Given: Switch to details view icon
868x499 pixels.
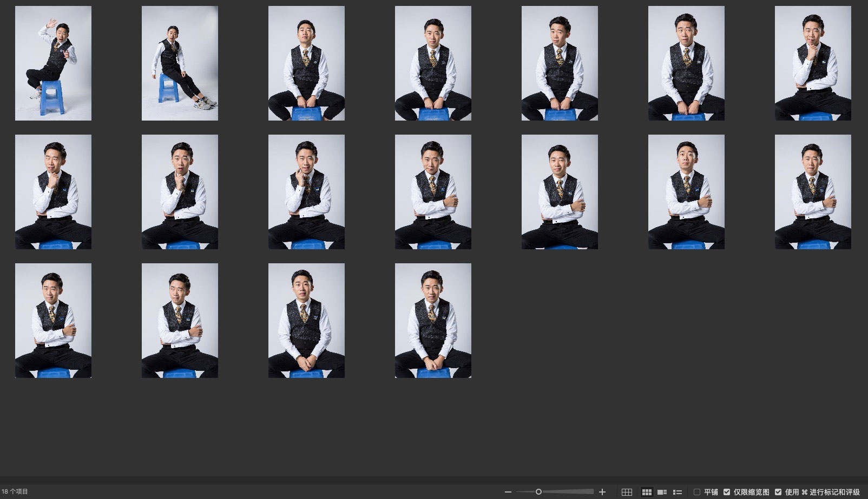Looking at the screenshot, I should tap(662, 492).
